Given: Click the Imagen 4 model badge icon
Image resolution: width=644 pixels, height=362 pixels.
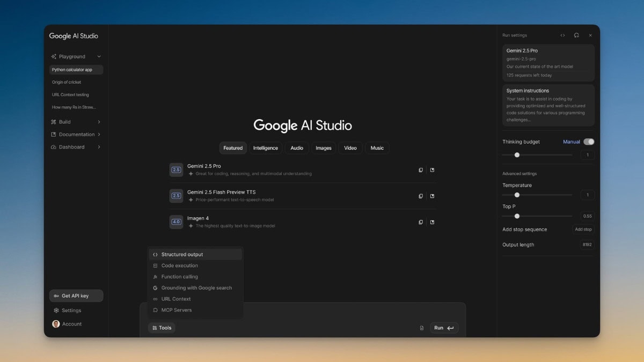Looking at the screenshot, I should click(176, 221).
